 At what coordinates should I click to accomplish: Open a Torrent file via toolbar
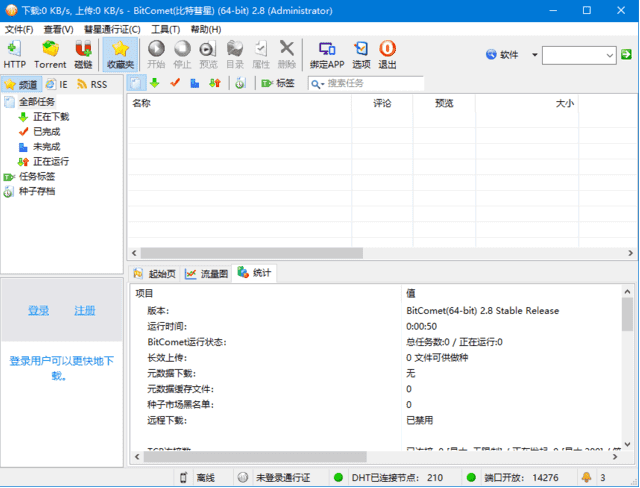50,55
